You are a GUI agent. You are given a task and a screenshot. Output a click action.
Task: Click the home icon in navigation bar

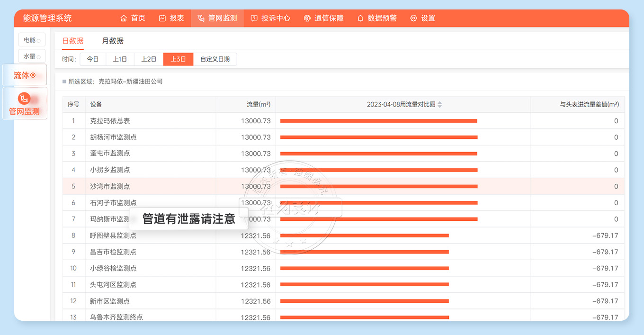point(124,18)
